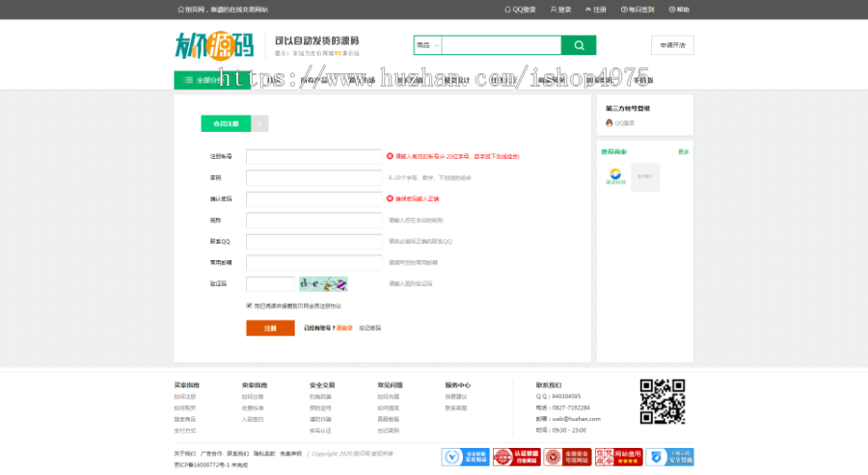Viewport: 868px width, 475px height.
Task: Click the 帮助 help icon in top bar
Action: click(x=670, y=10)
